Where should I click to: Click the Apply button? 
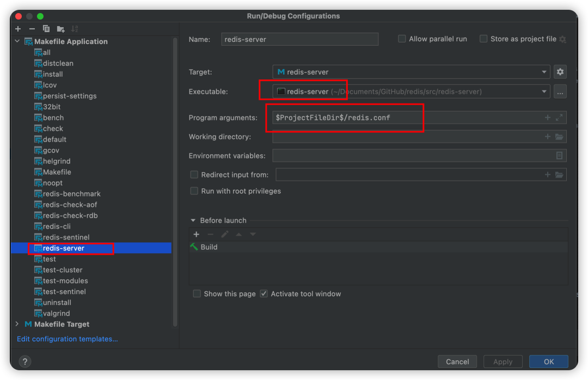click(x=503, y=361)
